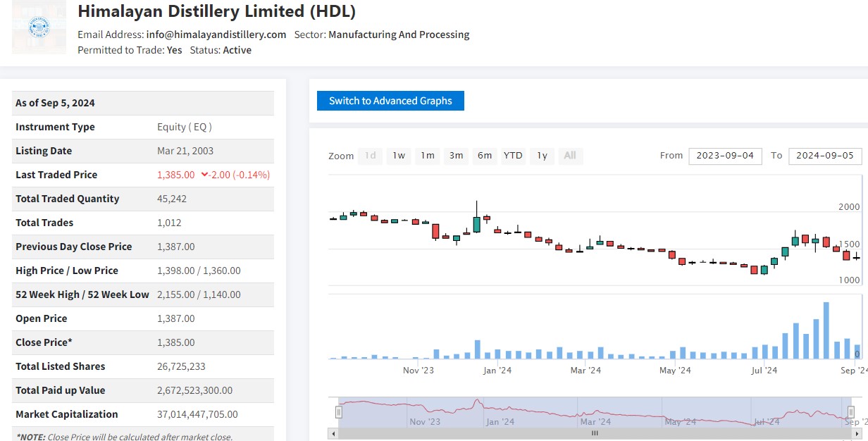Zoom the chart to YTD
The width and height of the screenshot is (868, 441).
tap(513, 156)
